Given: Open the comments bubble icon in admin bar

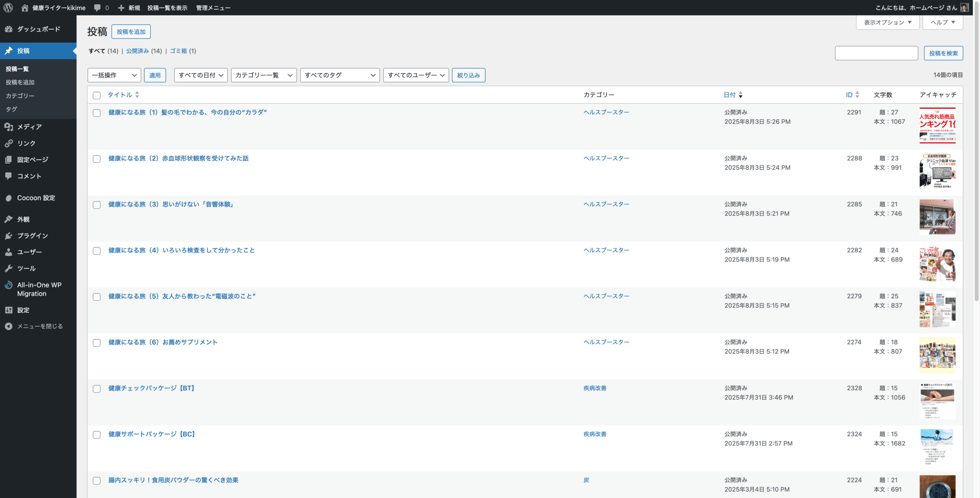Looking at the screenshot, I should pyautogui.click(x=97, y=8).
